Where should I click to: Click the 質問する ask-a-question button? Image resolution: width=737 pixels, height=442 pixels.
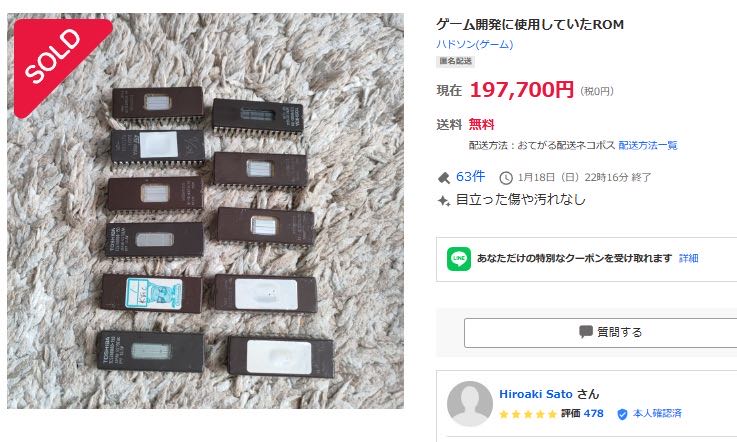pos(601,332)
